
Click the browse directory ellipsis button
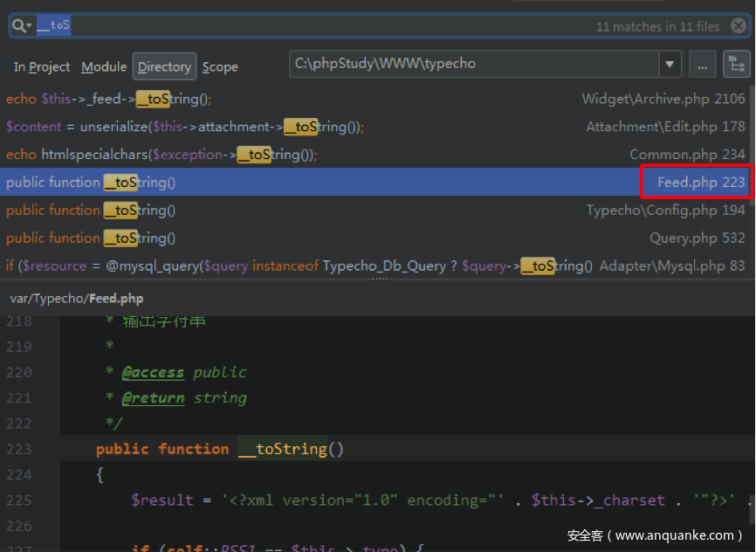tap(702, 64)
